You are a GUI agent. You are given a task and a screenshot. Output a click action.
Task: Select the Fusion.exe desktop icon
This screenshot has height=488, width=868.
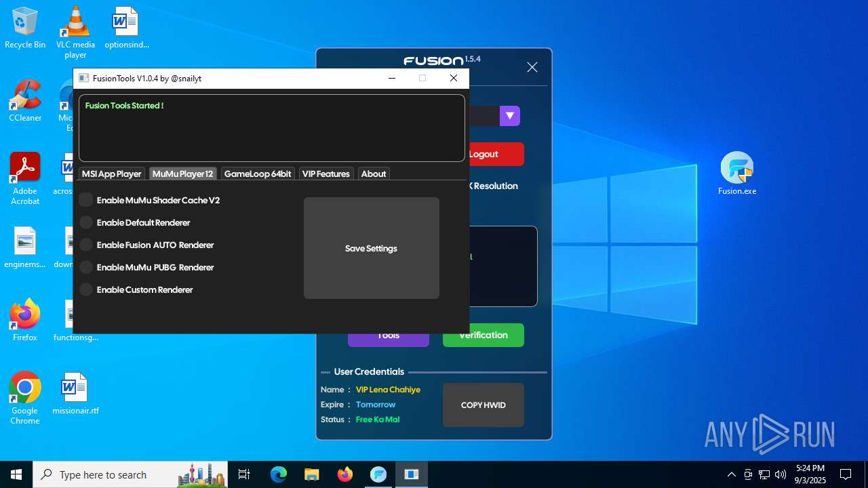[737, 174]
